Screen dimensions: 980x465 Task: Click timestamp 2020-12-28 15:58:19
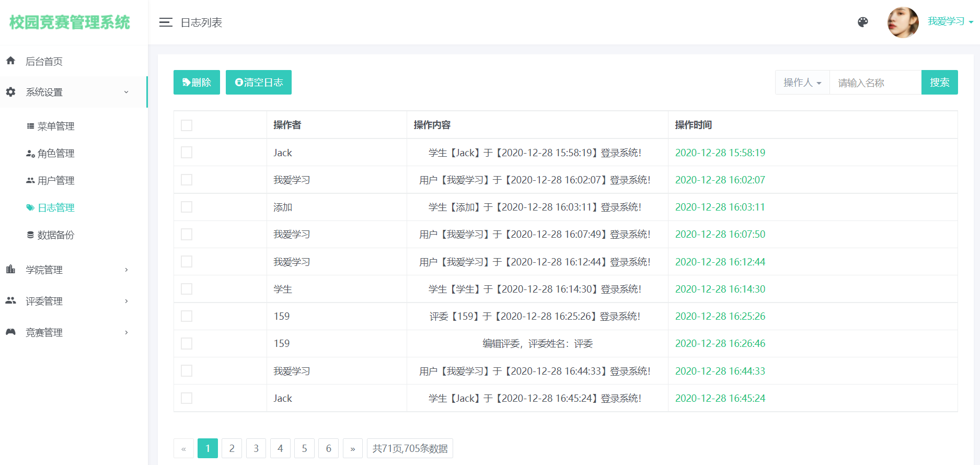(x=720, y=153)
